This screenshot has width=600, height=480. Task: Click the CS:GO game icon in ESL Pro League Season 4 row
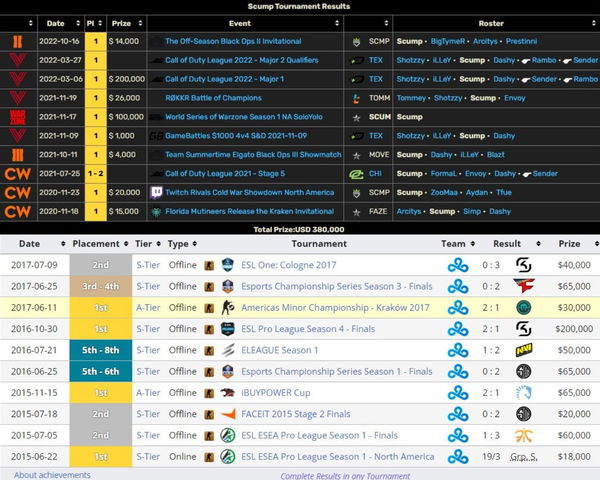(x=209, y=329)
